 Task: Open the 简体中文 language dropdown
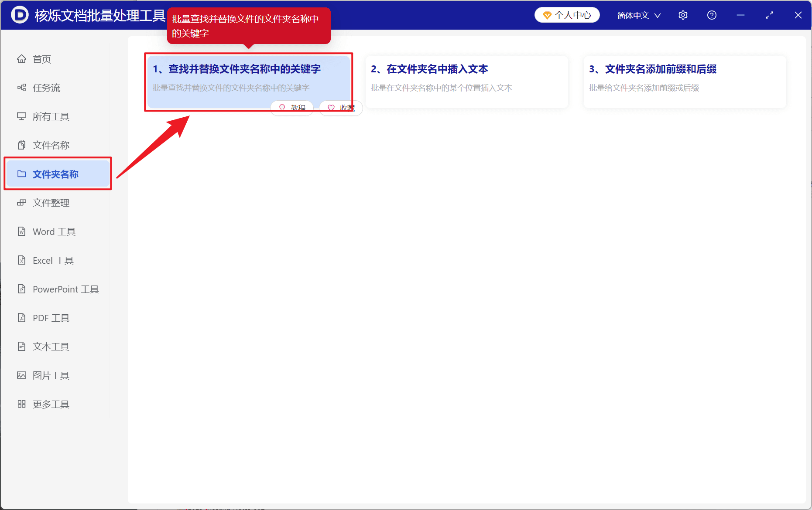pos(639,15)
